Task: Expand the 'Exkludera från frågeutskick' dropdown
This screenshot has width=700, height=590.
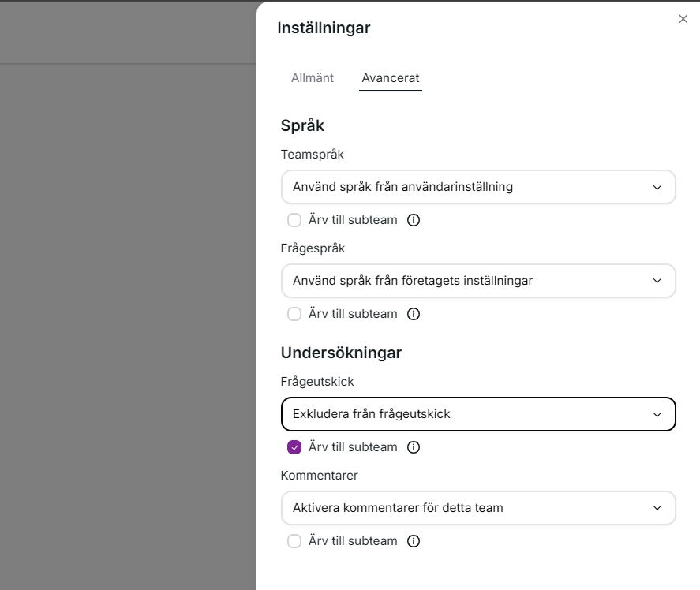Action: tap(477, 414)
